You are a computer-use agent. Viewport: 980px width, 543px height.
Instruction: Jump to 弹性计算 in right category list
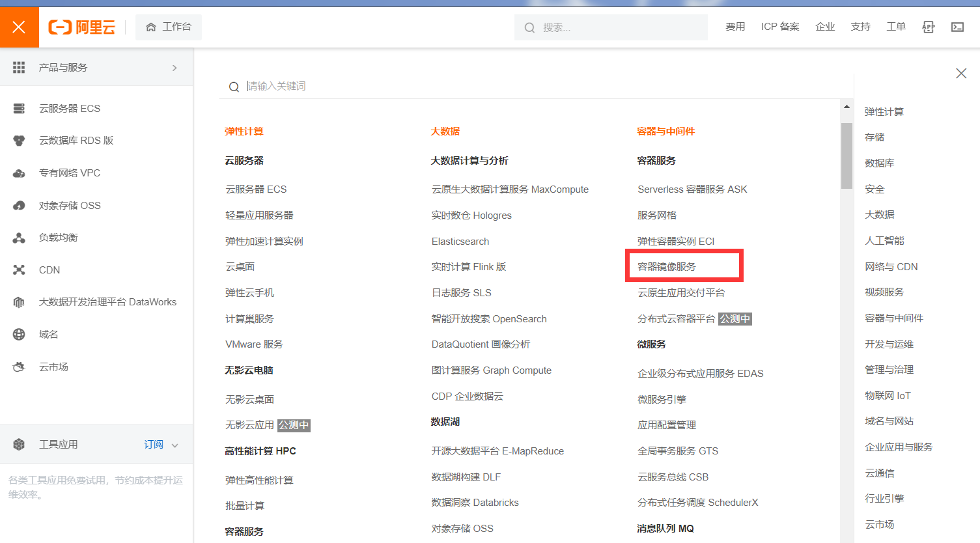pyautogui.click(x=884, y=112)
